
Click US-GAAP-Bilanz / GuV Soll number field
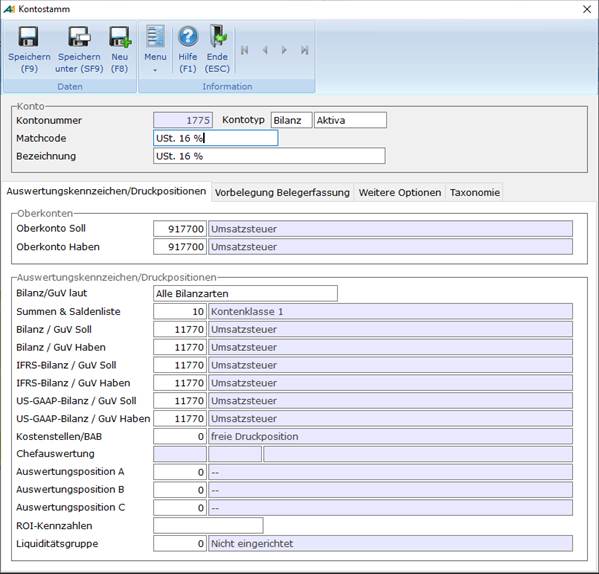pos(180,401)
